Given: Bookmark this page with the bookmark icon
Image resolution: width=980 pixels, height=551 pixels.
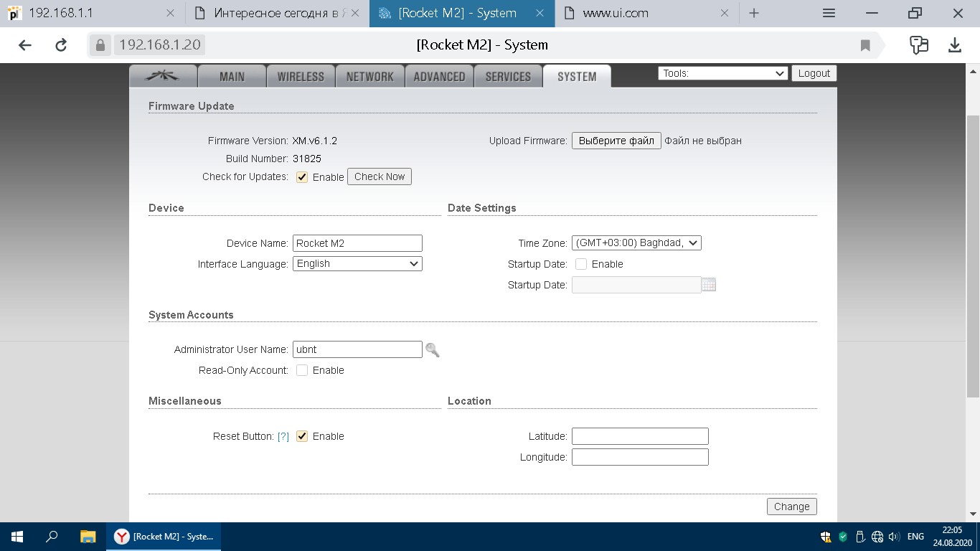Looking at the screenshot, I should point(865,45).
